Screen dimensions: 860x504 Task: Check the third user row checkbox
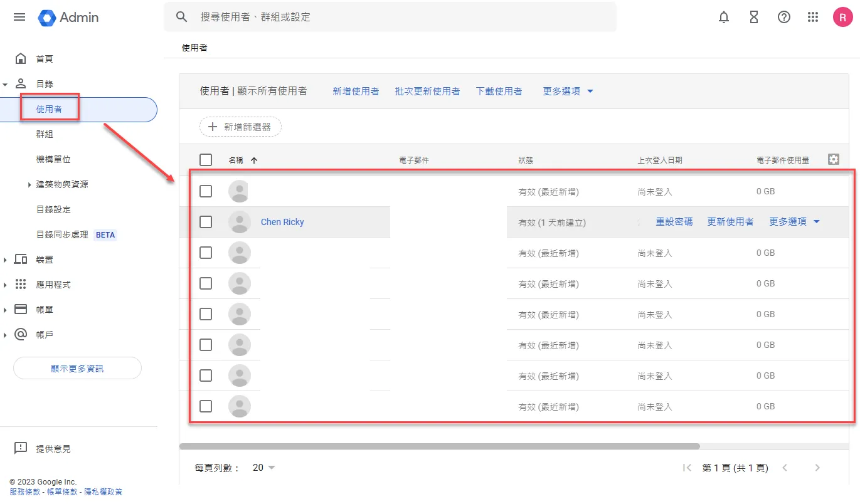coord(206,253)
